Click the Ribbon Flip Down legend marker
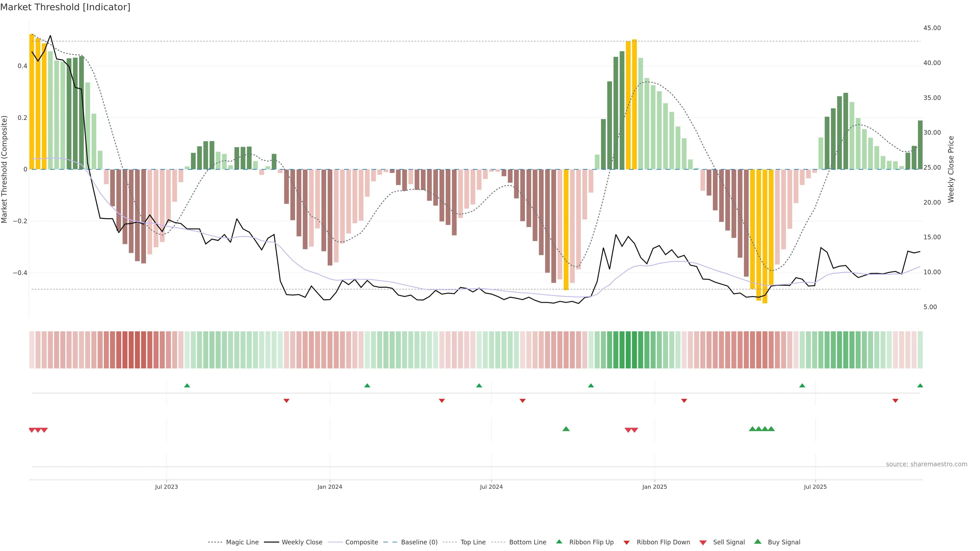Image resolution: width=980 pixels, height=551 pixels. (x=627, y=542)
